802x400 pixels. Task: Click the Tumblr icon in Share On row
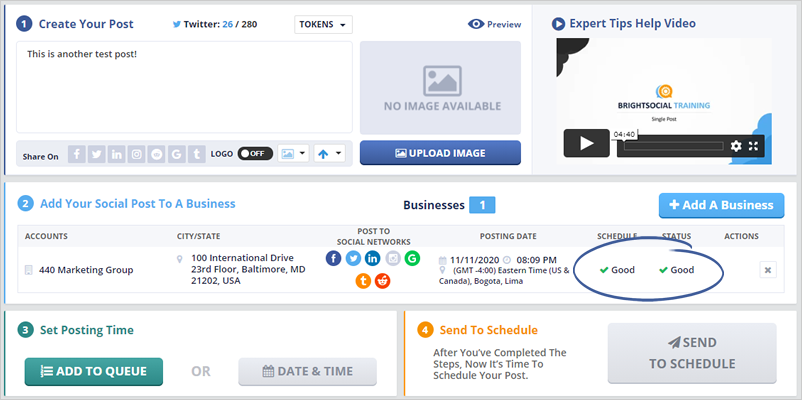(195, 154)
